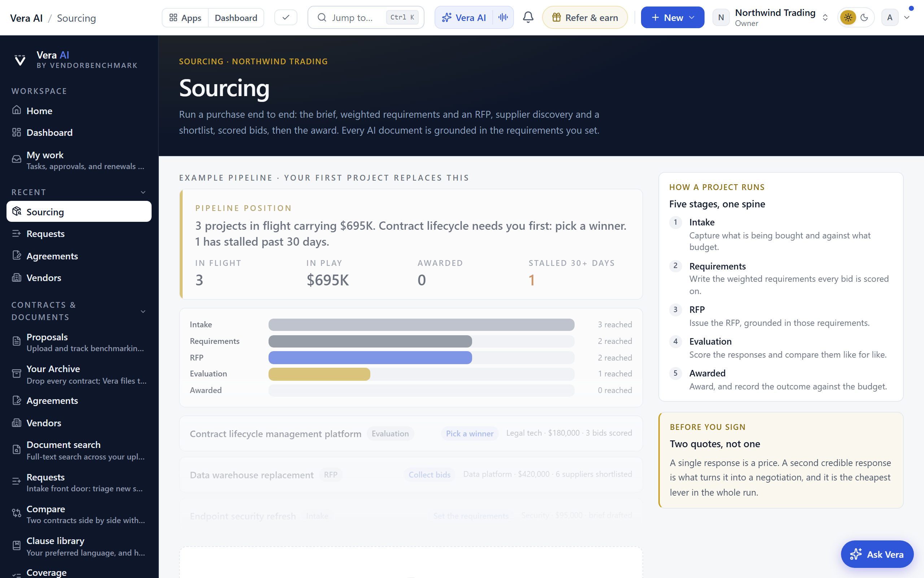Open the Apps grid launcher
This screenshot has height=578, width=924.
[x=185, y=18]
